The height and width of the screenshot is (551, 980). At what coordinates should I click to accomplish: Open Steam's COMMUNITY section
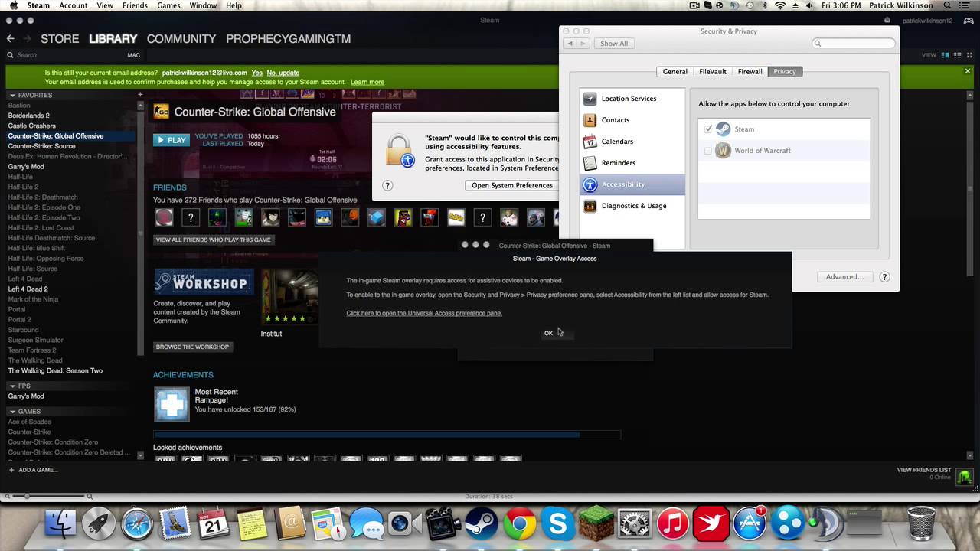pos(181,38)
